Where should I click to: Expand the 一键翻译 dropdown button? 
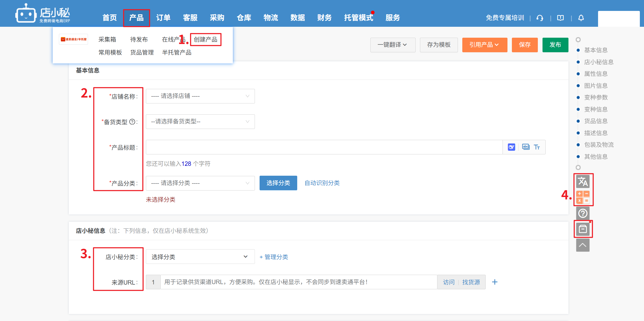pos(392,45)
